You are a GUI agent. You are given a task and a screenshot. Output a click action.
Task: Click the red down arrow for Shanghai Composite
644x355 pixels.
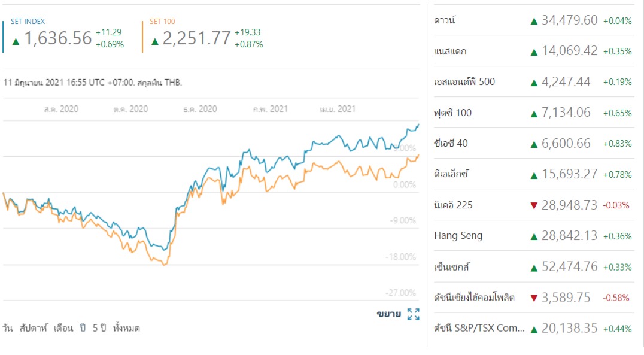tap(534, 298)
